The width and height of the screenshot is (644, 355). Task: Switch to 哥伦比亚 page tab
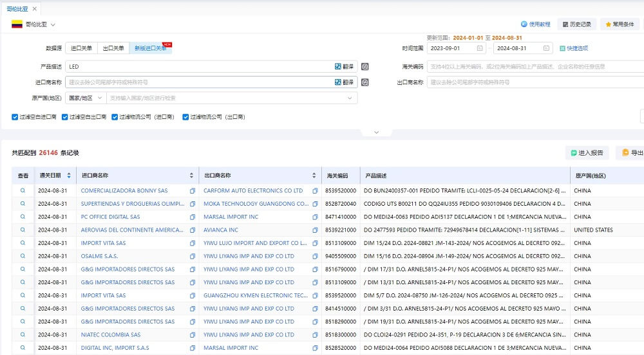click(x=17, y=8)
